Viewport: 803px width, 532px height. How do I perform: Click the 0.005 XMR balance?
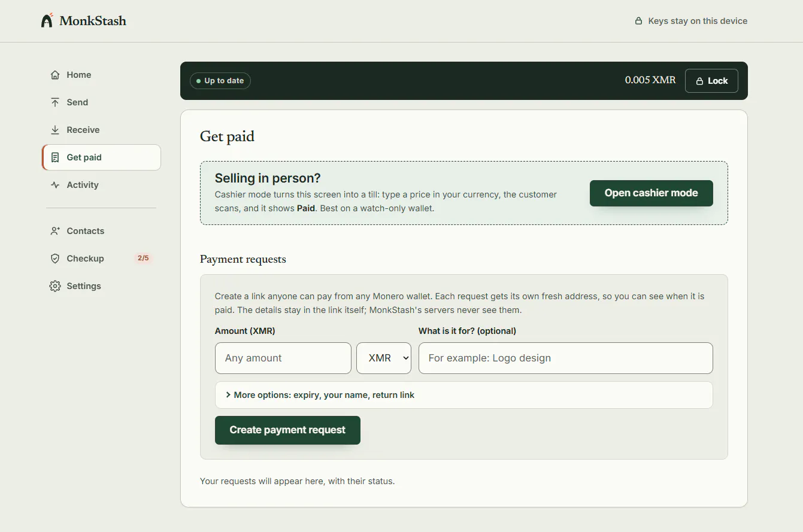(x=650, y=80)
